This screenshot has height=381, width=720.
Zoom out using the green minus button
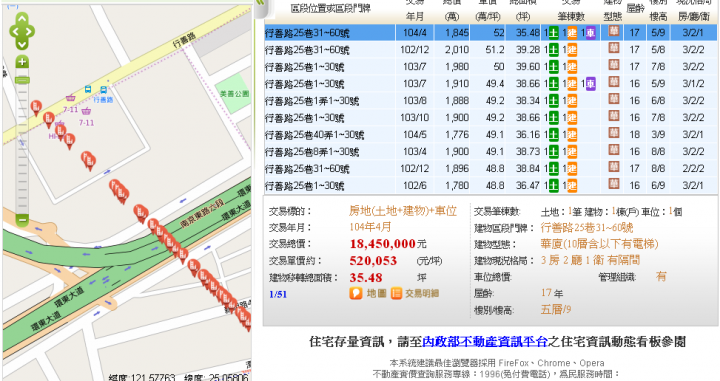pyautogui.click(x=22, y=219)
